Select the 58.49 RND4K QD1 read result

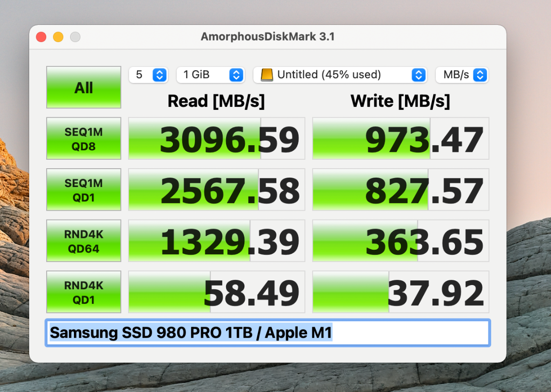(x=217, y=292)
